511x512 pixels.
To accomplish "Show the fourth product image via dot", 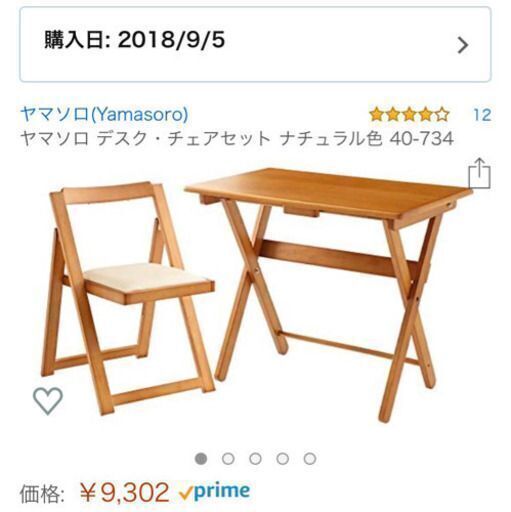I will click(x=283, y=459).
